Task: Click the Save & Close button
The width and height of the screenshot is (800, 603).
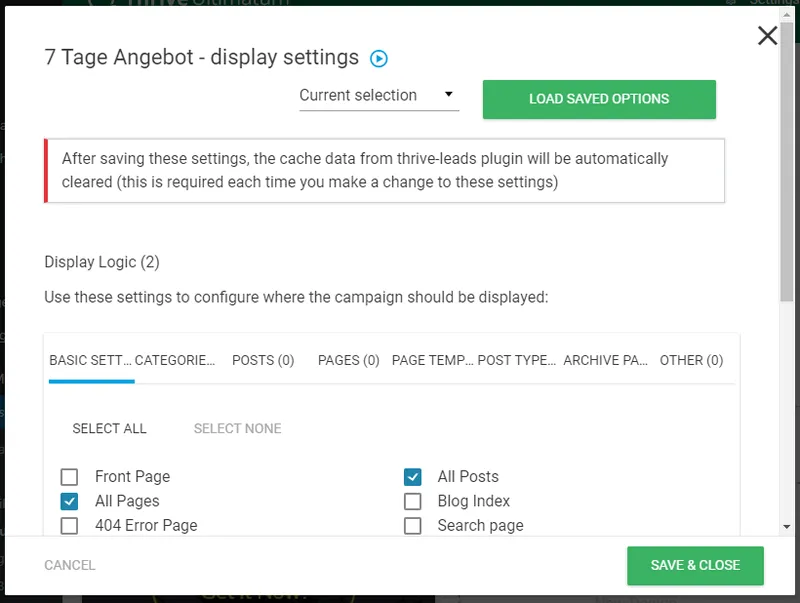Action: coord(695,565)
